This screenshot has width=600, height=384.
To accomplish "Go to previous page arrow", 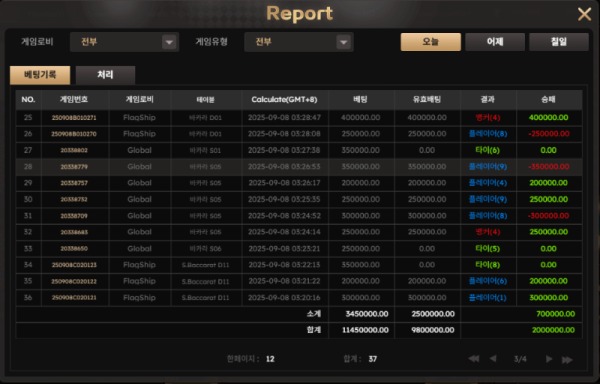I will pyautogui.click(x=493, y=359).
